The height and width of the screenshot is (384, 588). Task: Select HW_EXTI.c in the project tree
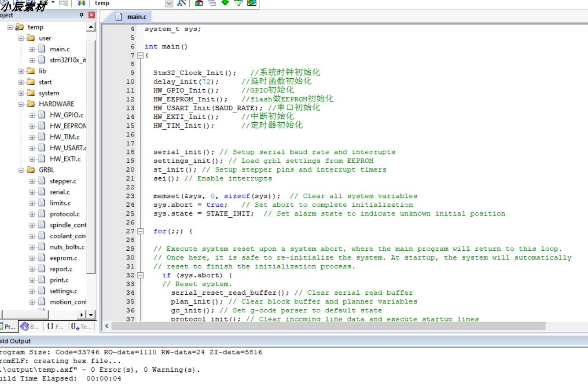[65, 159]
